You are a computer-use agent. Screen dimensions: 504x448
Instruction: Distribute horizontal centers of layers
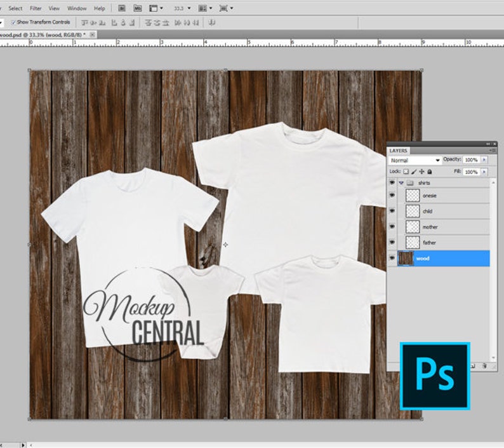[x=187, y=22]
